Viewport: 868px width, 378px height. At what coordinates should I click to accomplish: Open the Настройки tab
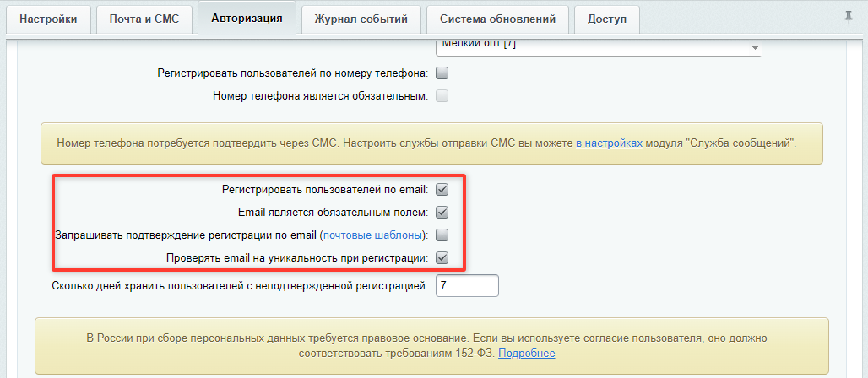point(48,19)
